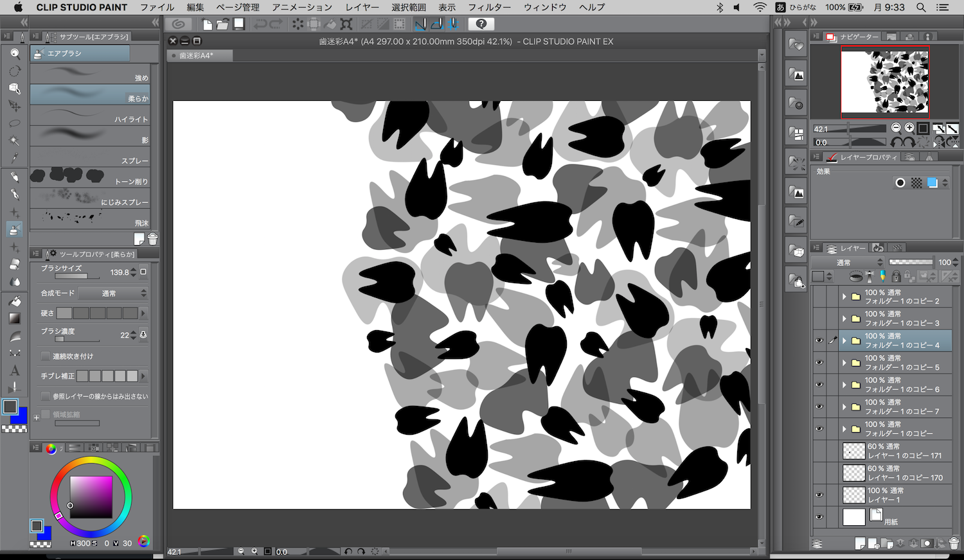Click the Open file icon
The width and height of the screenshot is (964, 560).
tap(222, 24)
